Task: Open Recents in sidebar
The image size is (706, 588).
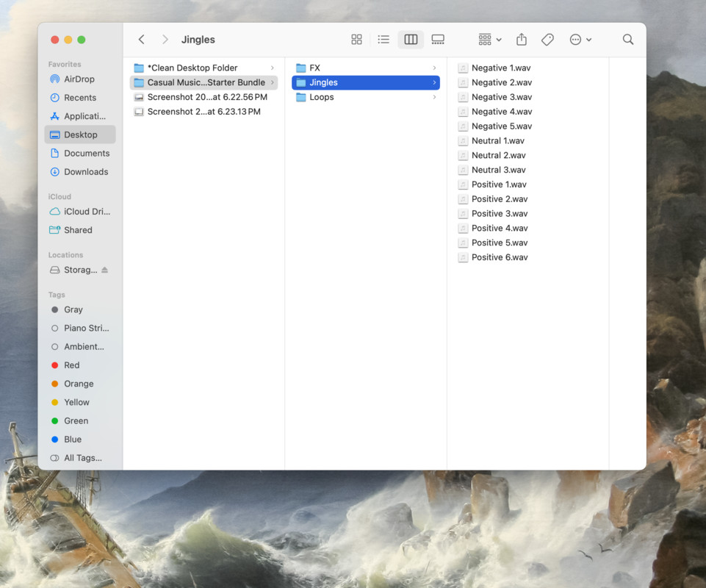Action: pyautogui.click(x=80, y=97)
